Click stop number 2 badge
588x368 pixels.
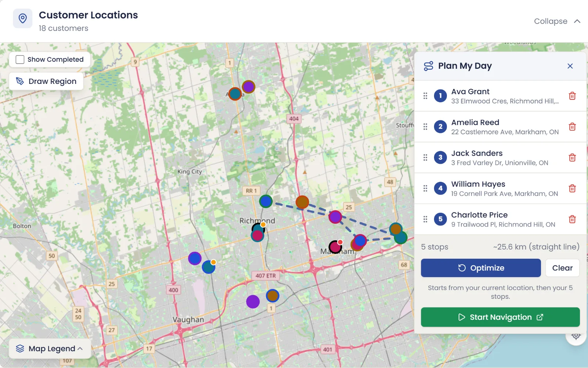440,127
